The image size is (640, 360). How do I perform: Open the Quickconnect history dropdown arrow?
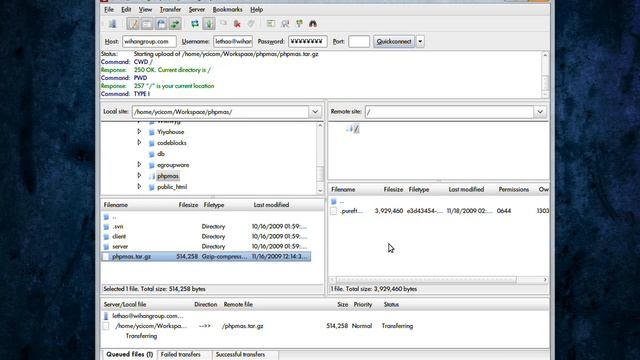coord(420,42)
